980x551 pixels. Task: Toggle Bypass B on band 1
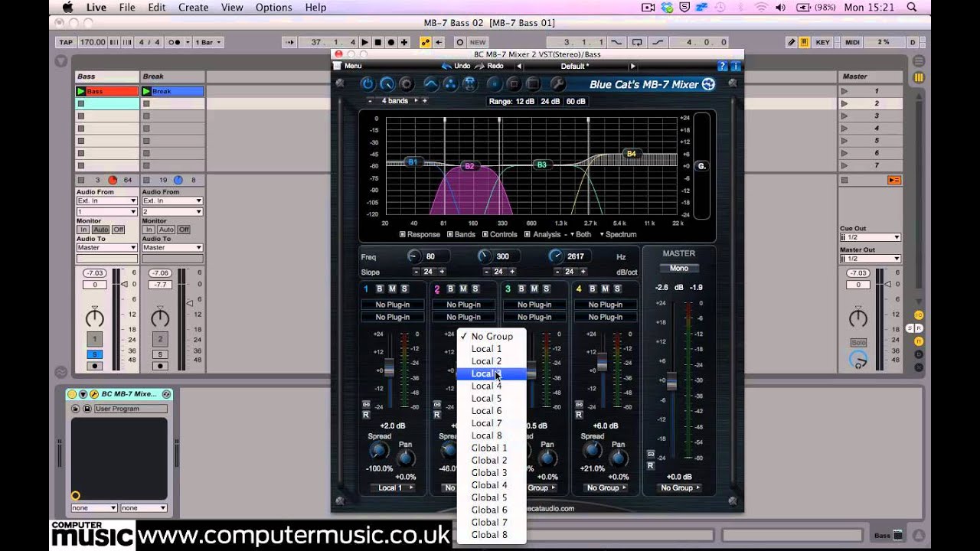point(380,289)
